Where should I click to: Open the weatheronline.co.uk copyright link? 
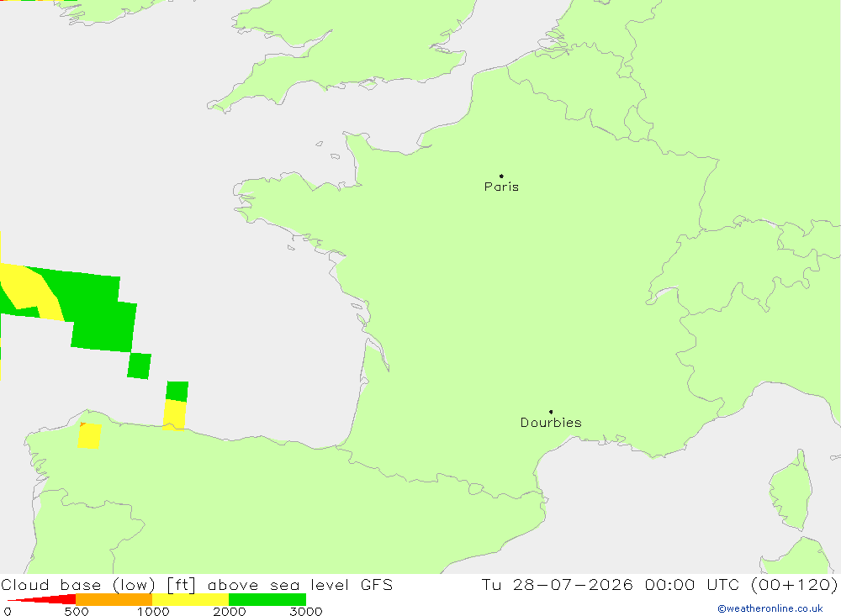click(x=770, y=608)
